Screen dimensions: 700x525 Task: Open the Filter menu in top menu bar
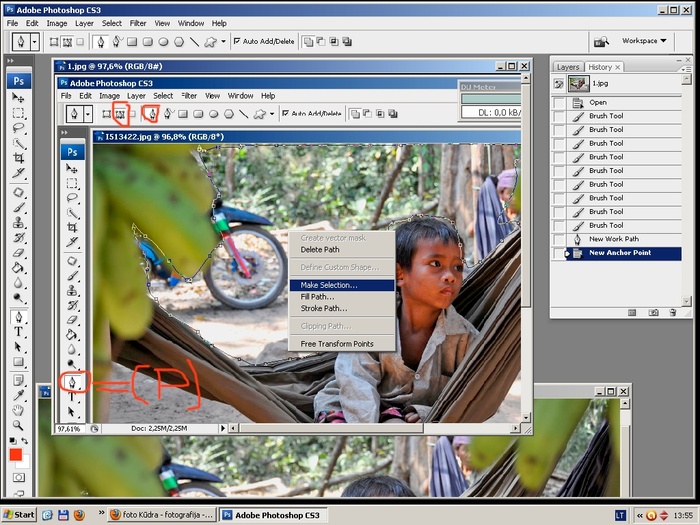pyautogui.click(x=137, y=23)
